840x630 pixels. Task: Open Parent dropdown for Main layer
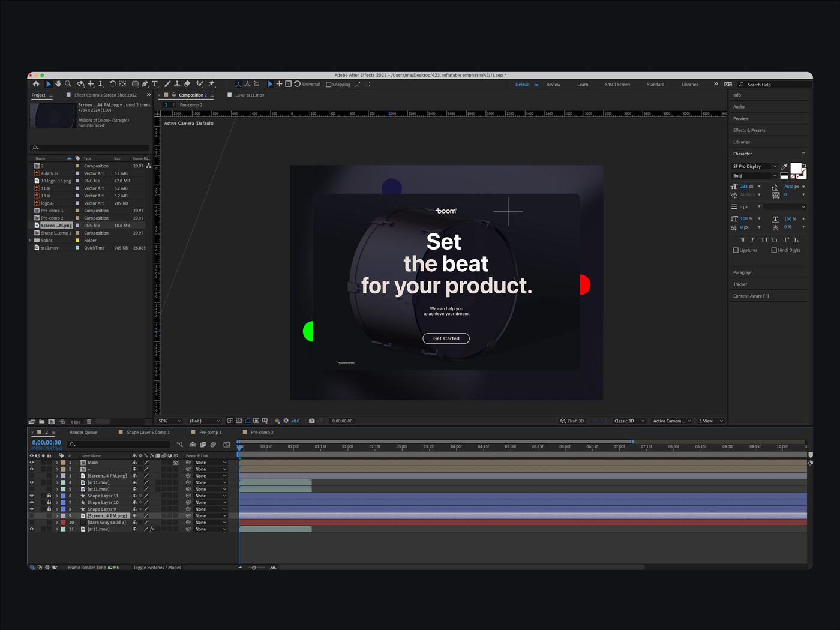(x=211, y=463)
